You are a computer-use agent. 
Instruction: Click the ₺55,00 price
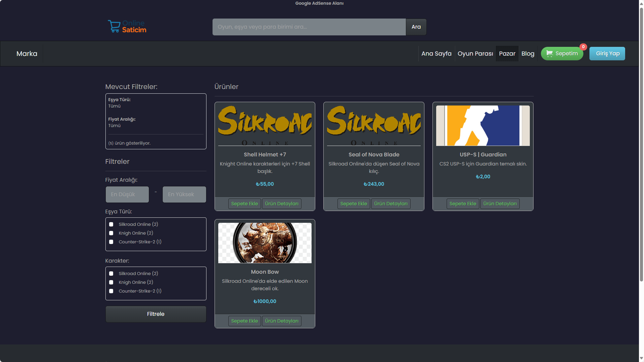point(265,184)
